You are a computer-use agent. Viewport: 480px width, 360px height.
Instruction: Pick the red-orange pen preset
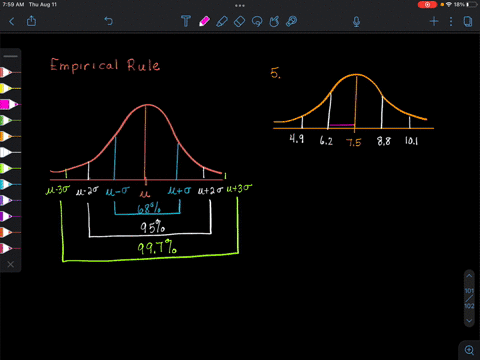(x=10, y=232)
